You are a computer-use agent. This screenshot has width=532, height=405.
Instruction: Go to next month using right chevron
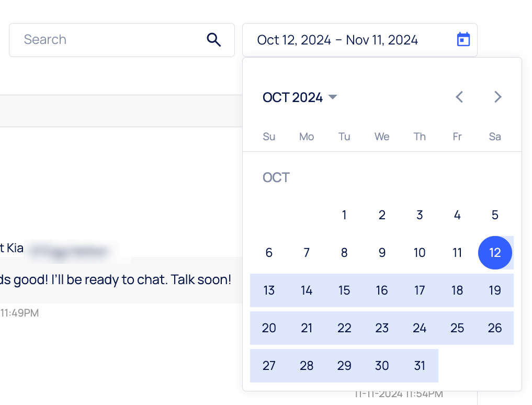pos(497,97)
